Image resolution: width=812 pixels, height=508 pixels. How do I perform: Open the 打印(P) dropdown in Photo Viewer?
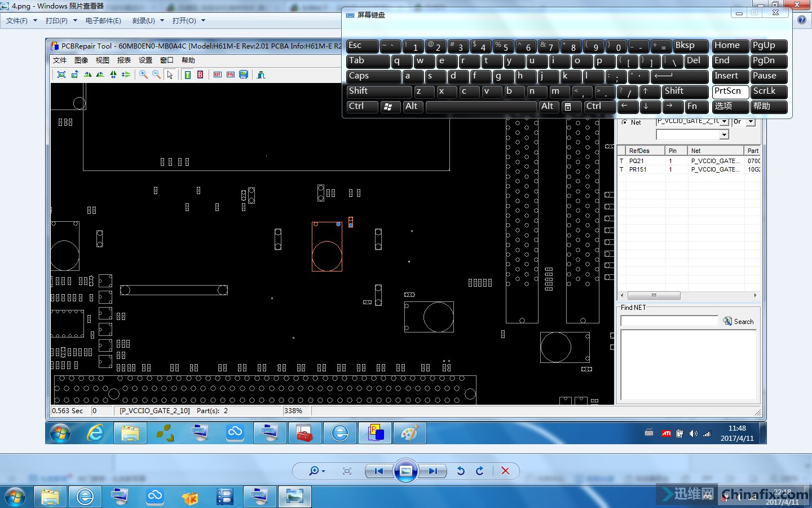61,20
